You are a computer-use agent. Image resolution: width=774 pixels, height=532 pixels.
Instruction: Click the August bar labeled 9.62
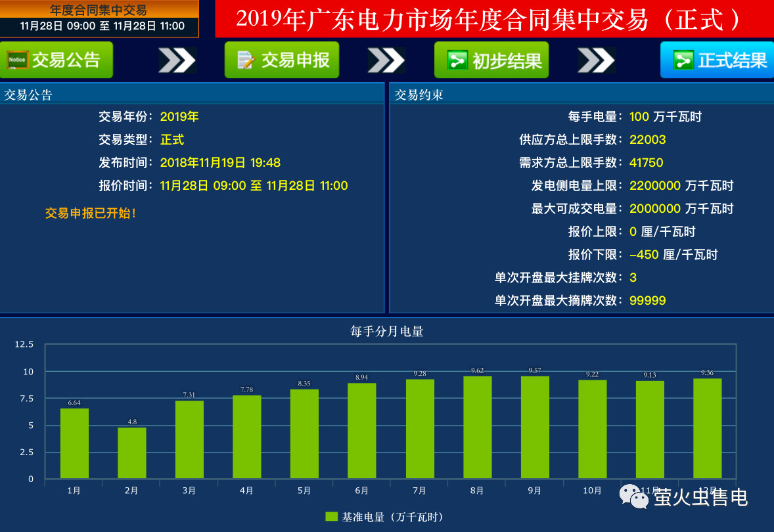tap(477, 427)
